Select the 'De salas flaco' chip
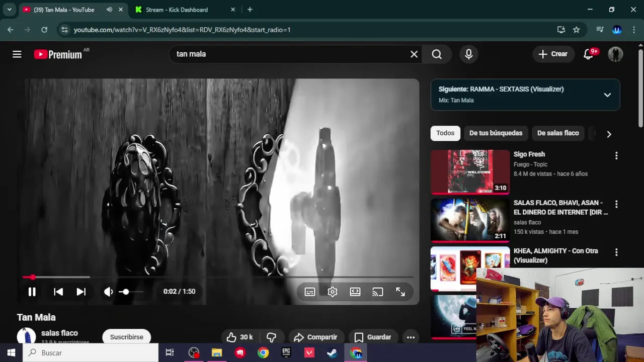Image resolution: width=644 pixels, height=362 pixels. click(x=558, y=133)
